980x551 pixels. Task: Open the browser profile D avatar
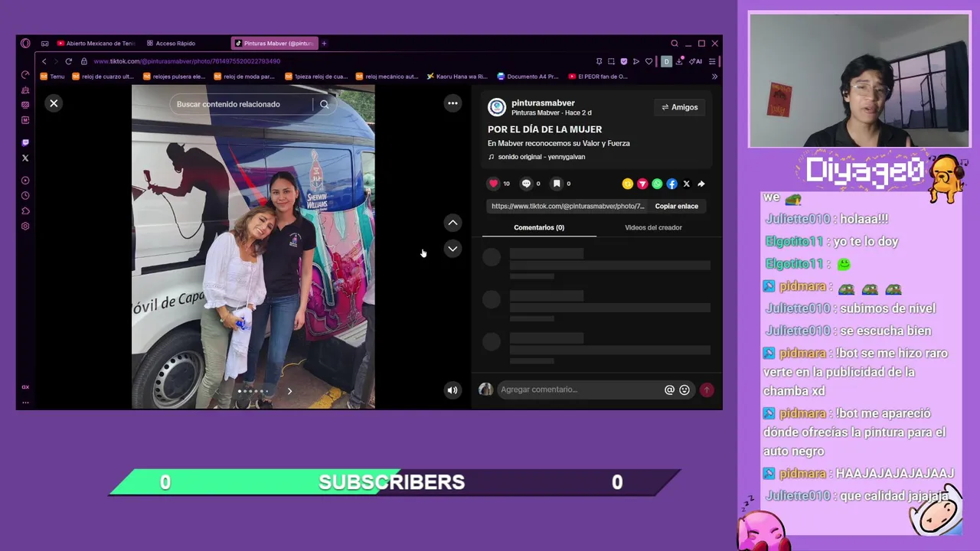(x=666, y=61)
